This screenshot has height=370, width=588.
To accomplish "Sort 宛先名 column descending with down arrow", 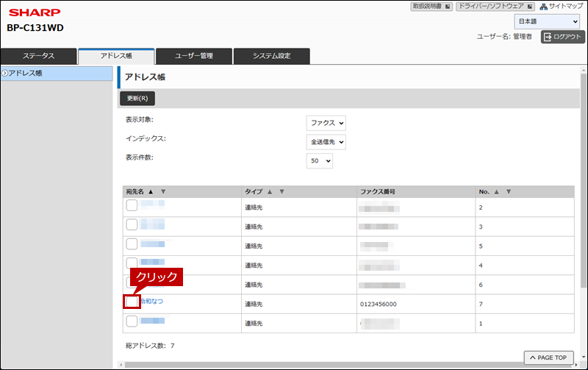I will point(163,191).
